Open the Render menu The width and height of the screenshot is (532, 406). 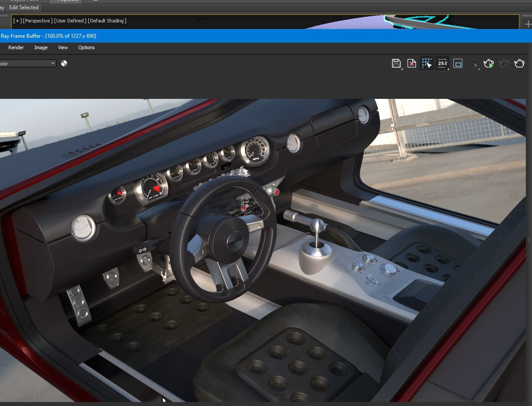coord(16,47)
